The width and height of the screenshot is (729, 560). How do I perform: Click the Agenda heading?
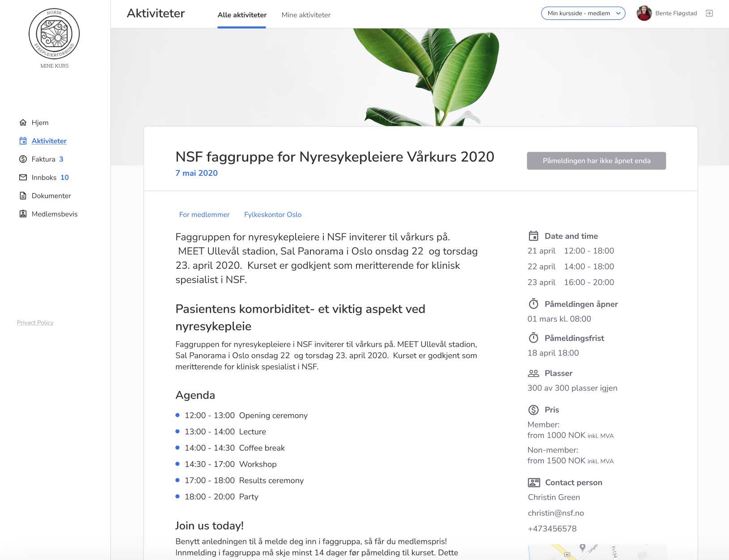coord(195,395)
